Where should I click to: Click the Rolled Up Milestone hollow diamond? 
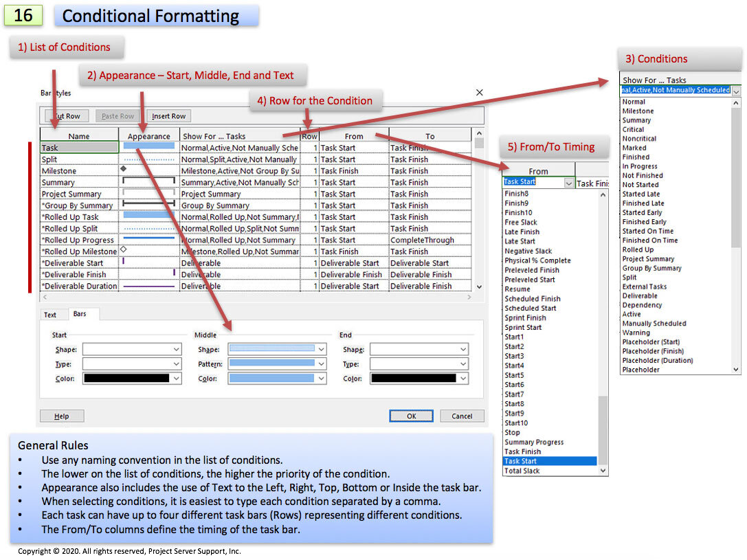point(124,249)
